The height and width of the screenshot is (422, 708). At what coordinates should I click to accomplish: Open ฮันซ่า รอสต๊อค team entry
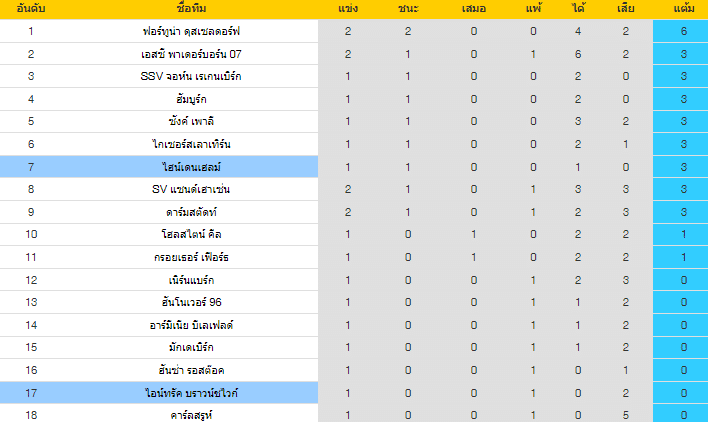[191, 370]
